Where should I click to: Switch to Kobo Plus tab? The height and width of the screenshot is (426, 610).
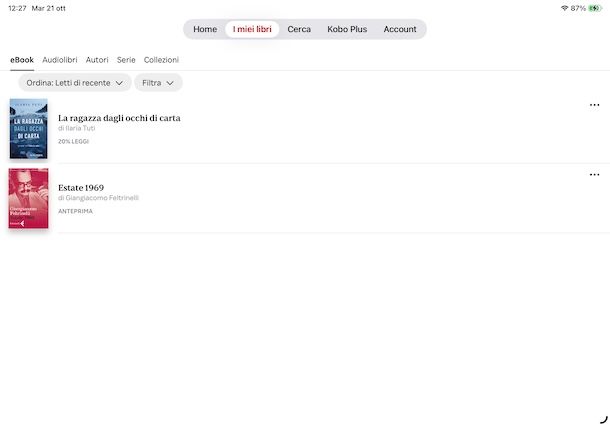[347, 29]
